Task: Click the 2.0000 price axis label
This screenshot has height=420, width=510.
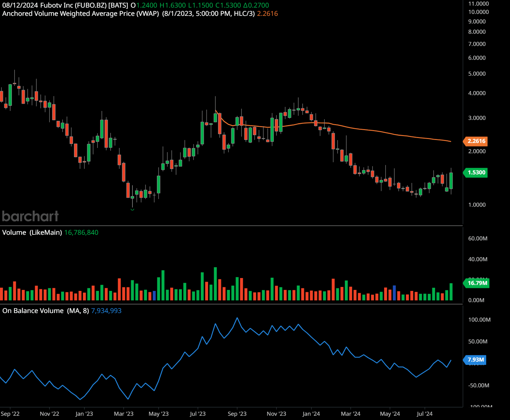Action: [477, 151]
